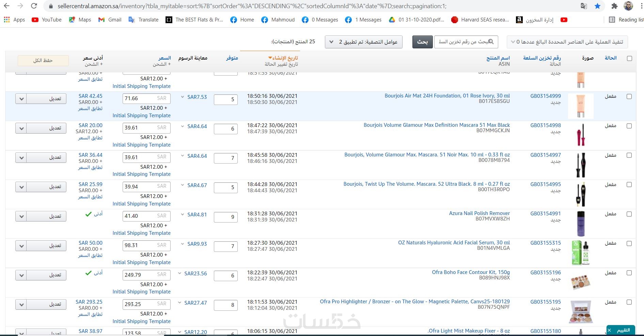Select the checkbox for SKU GB03154998
Screen dimensions: 644x336
(629, 126)
